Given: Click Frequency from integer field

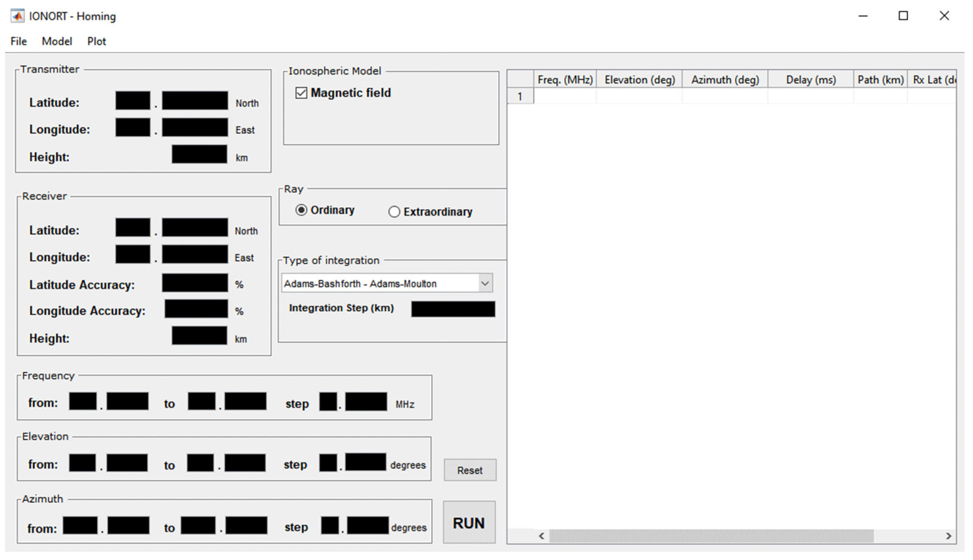Looking at the screenshot, I should [x=83, y=401].
